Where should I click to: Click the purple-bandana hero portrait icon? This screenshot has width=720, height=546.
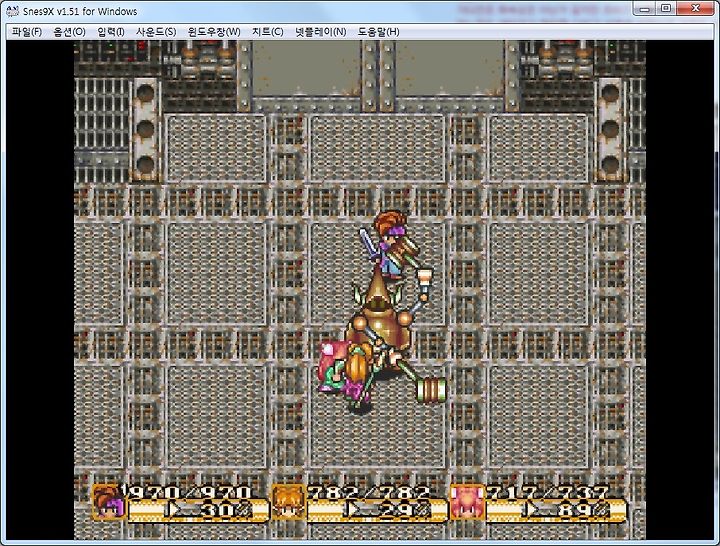[x=109, y=503]
